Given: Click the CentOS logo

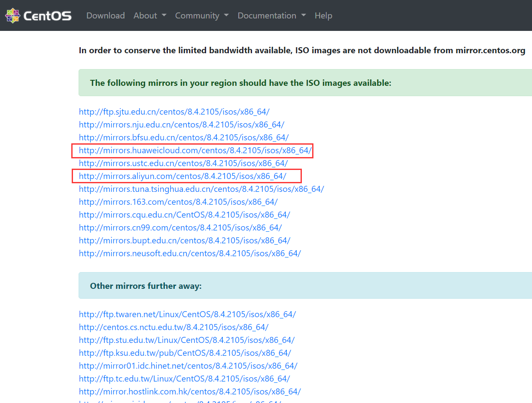Looking at the screenshot, I should point(38,15).
